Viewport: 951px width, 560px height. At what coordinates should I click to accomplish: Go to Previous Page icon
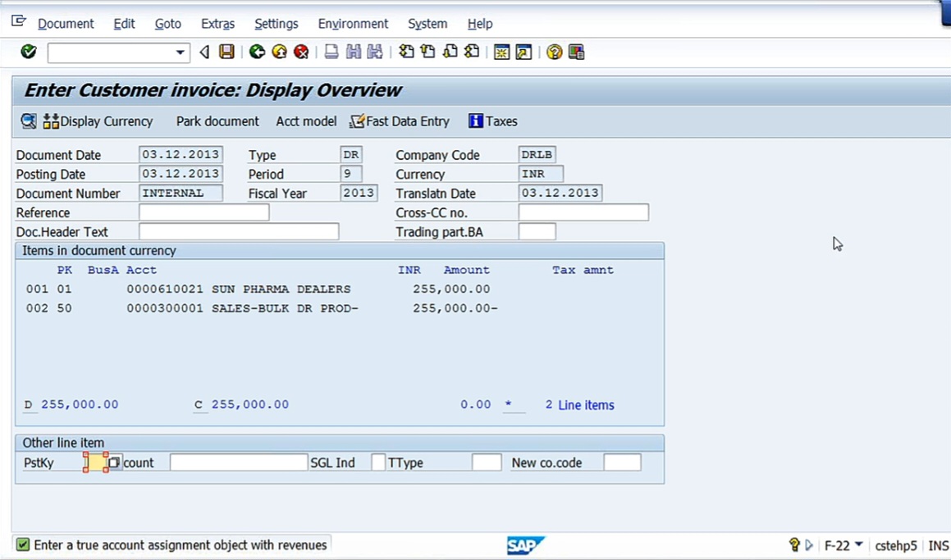pos(428,52)
